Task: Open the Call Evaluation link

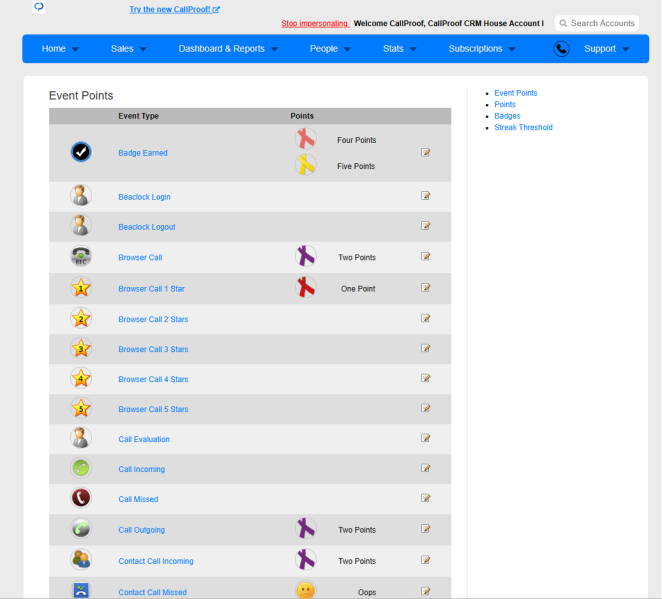Action: (x=144, y=439)
